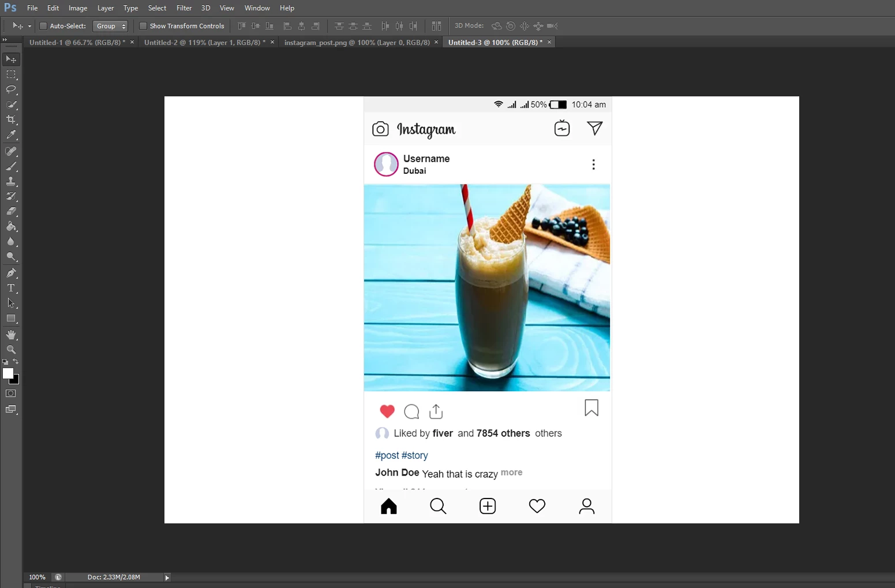Select the Rectangle shape tool
The width and height of the screenshot is (895, 588).
11,318
